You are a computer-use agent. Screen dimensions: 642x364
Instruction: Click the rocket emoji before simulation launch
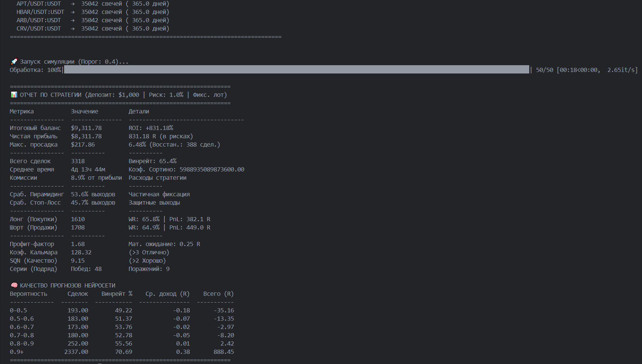(14, 61)
